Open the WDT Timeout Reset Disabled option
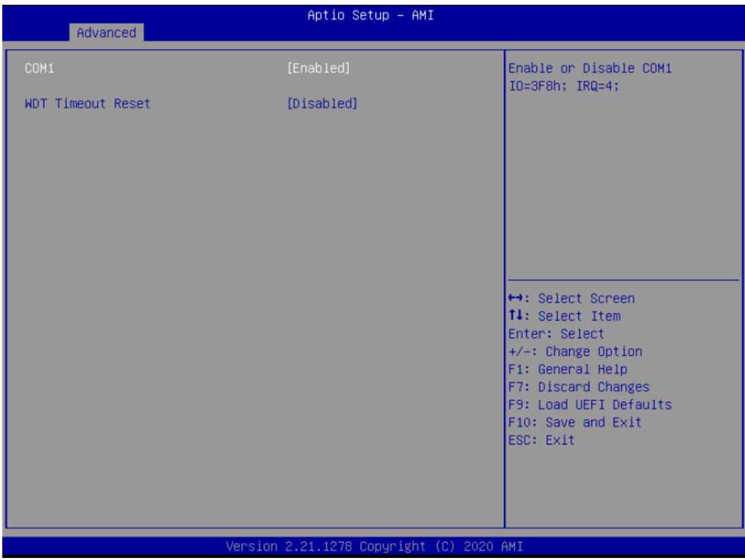The image size is (745, 560). coord(322,103)
